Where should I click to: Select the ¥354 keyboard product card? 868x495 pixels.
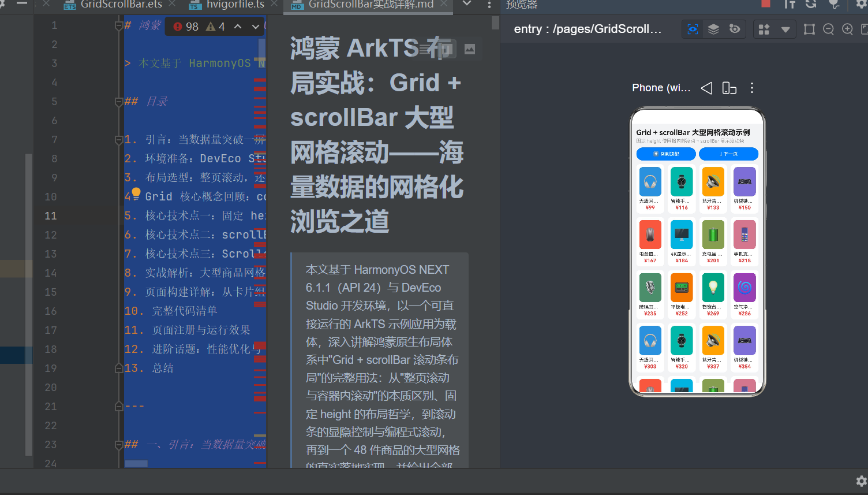pos(744,348)
